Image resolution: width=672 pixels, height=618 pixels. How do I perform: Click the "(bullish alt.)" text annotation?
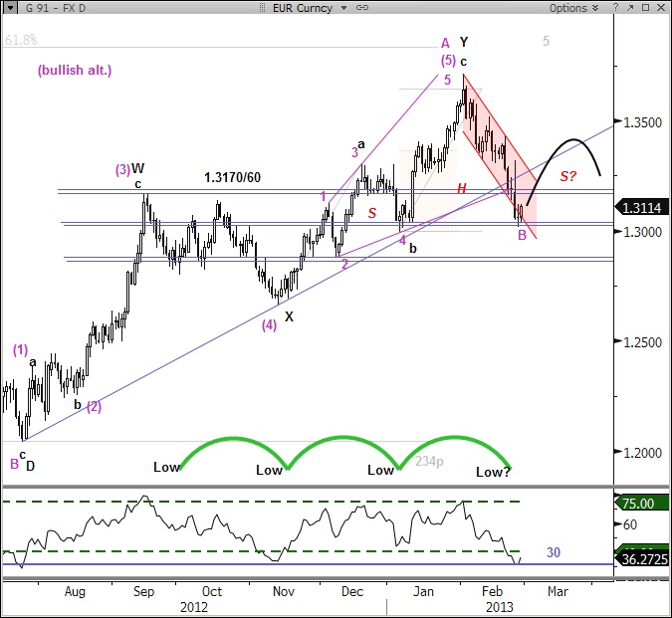(75, 71)
